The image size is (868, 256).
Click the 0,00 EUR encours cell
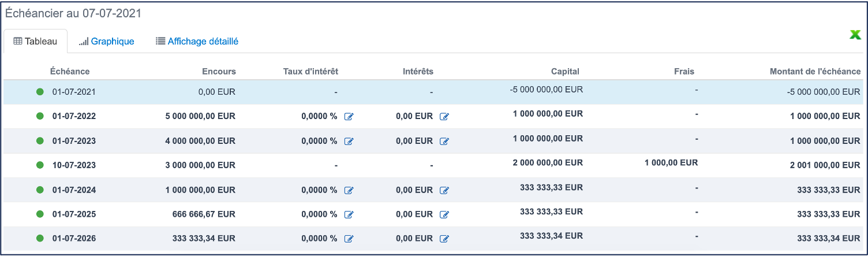coord(216,92)
